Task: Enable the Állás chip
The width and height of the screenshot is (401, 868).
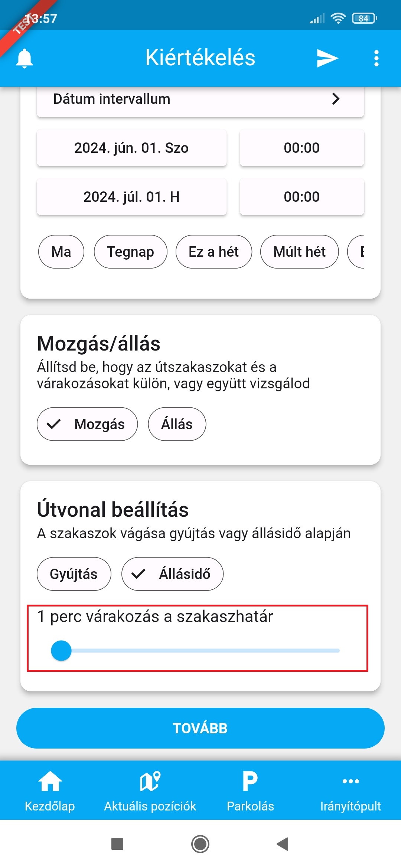Action: click(x=177, y=424)
